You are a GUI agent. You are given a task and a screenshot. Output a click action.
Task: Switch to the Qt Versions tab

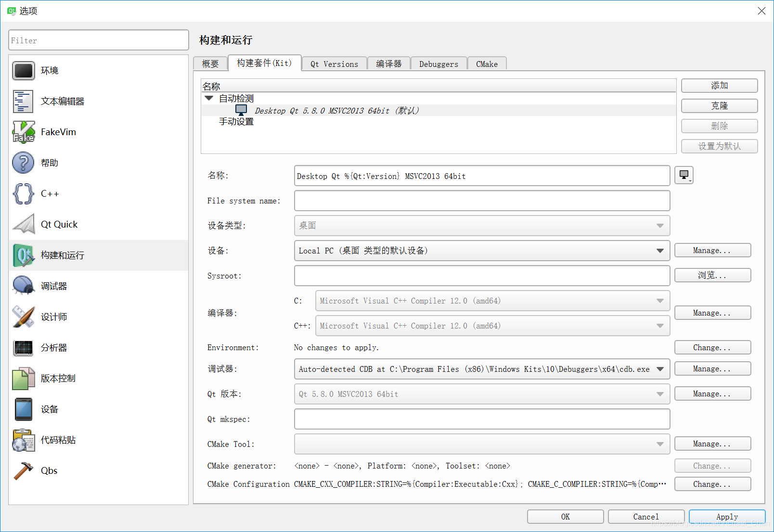pos(334,64)
